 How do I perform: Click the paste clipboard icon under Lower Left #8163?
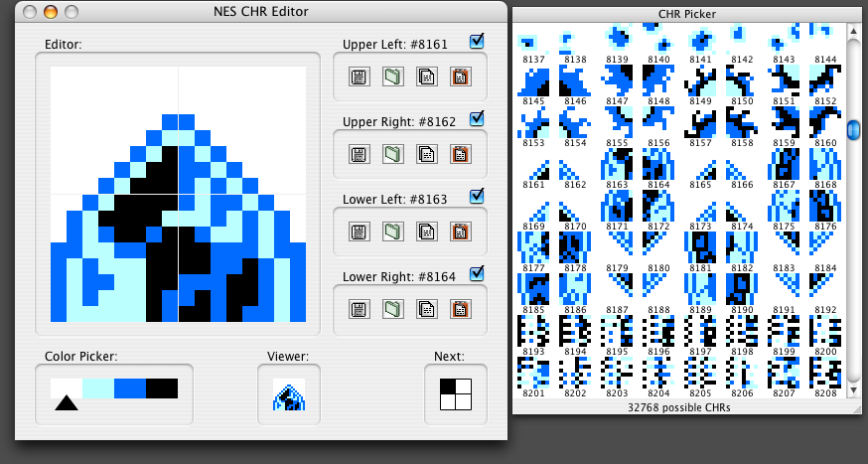pos(460,232)
